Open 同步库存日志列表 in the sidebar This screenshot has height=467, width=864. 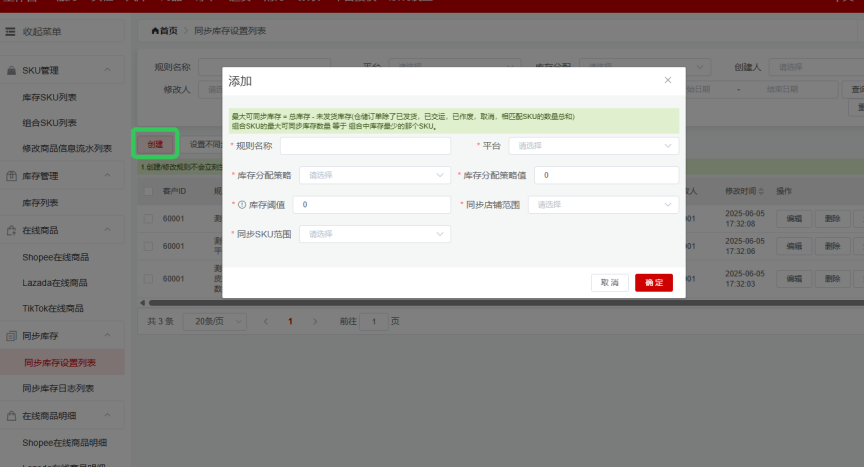pos(58,388)
